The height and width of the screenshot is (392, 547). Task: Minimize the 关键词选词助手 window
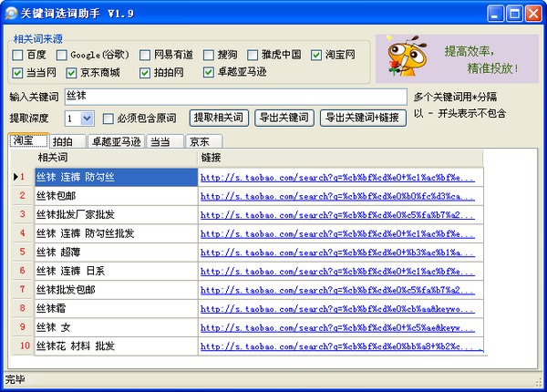tap(495, 14)
